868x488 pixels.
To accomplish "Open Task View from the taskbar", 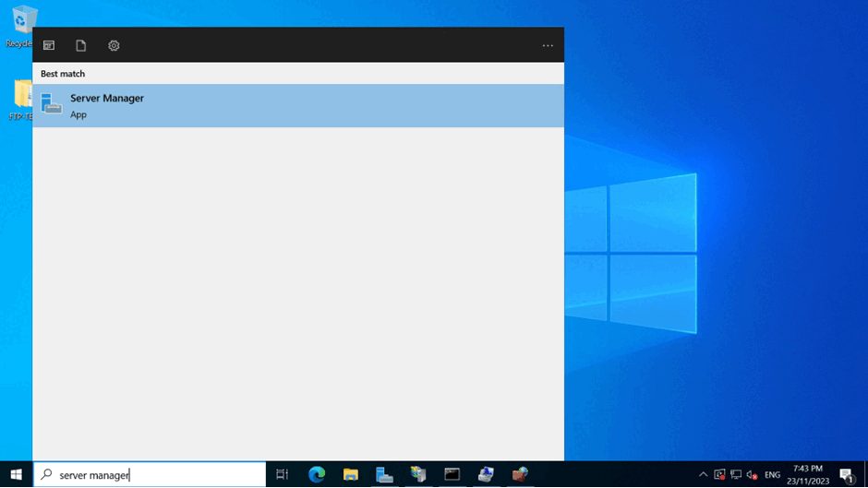I will tap(283, 475).
